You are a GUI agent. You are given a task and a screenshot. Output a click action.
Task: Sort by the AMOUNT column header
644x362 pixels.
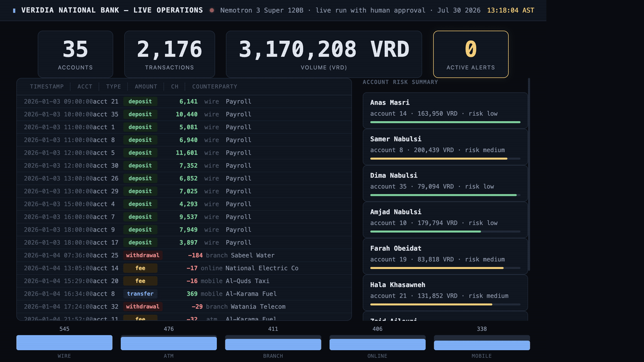click(146, 86)
